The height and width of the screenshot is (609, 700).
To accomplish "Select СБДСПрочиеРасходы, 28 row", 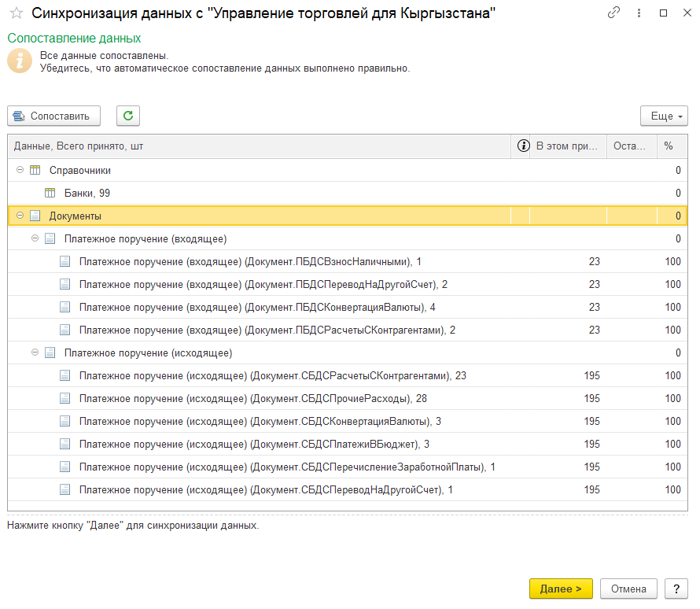I will point(348,398).
